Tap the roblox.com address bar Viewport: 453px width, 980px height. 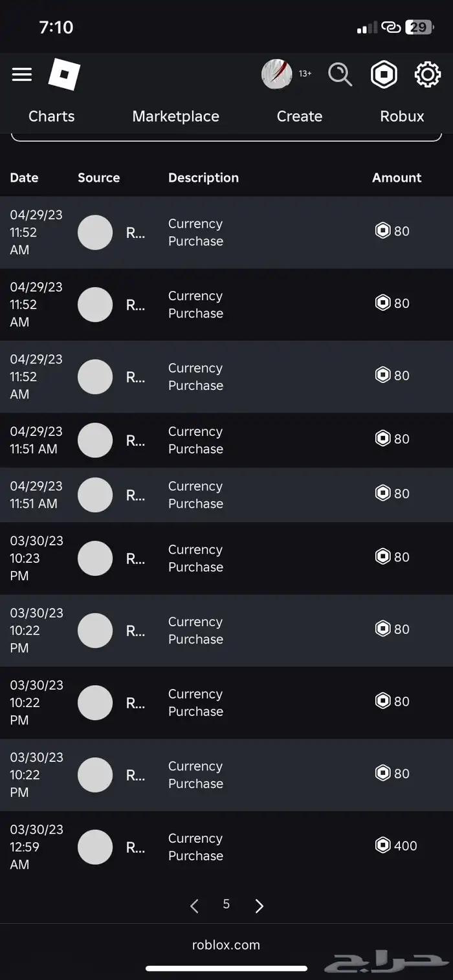pos(226,944)
